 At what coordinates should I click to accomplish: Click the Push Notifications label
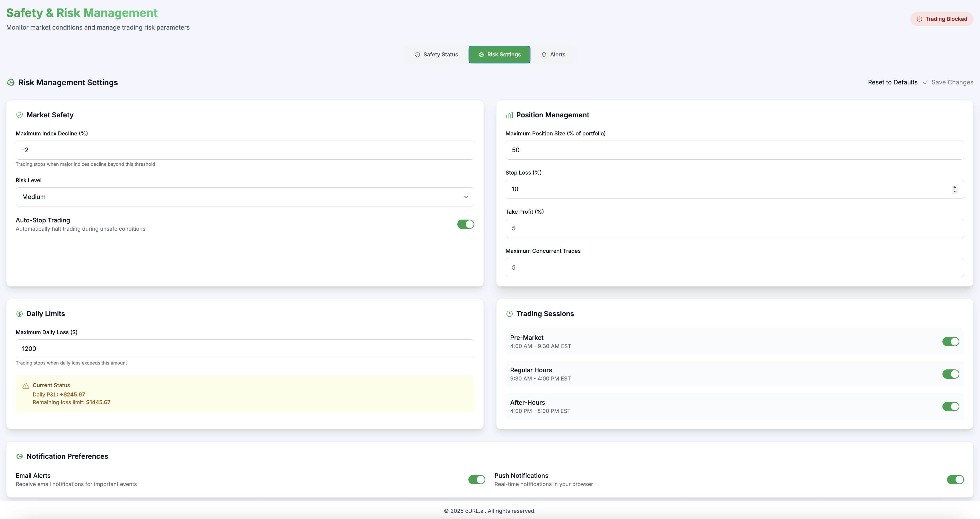point(521,476)
